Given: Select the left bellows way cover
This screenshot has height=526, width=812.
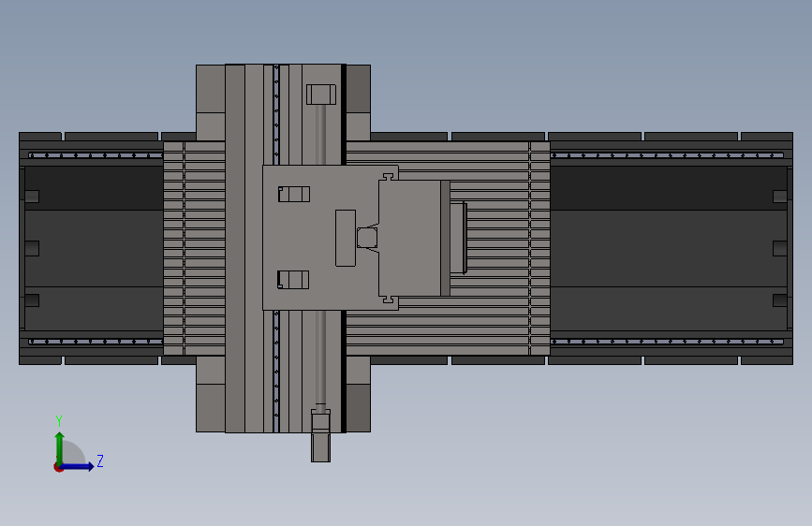Looking at the screenshot, I should 194,249.
